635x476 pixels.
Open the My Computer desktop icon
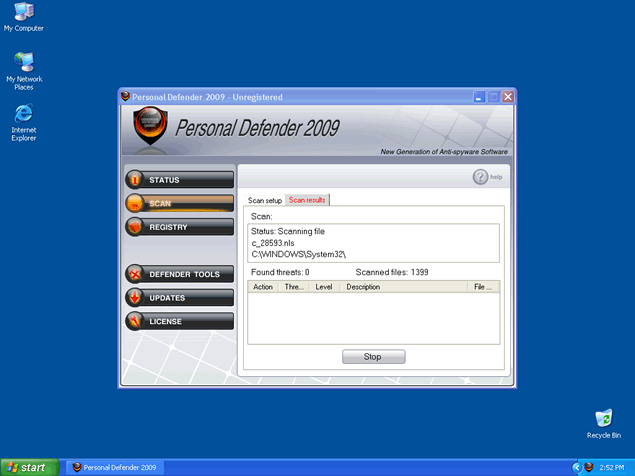(x=23, y=13)
